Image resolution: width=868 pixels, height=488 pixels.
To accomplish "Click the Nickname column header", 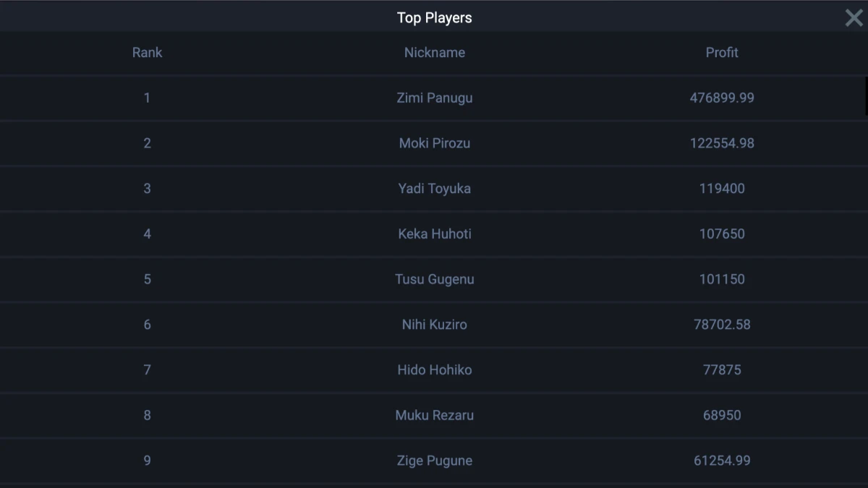I will tap(434, 53).
